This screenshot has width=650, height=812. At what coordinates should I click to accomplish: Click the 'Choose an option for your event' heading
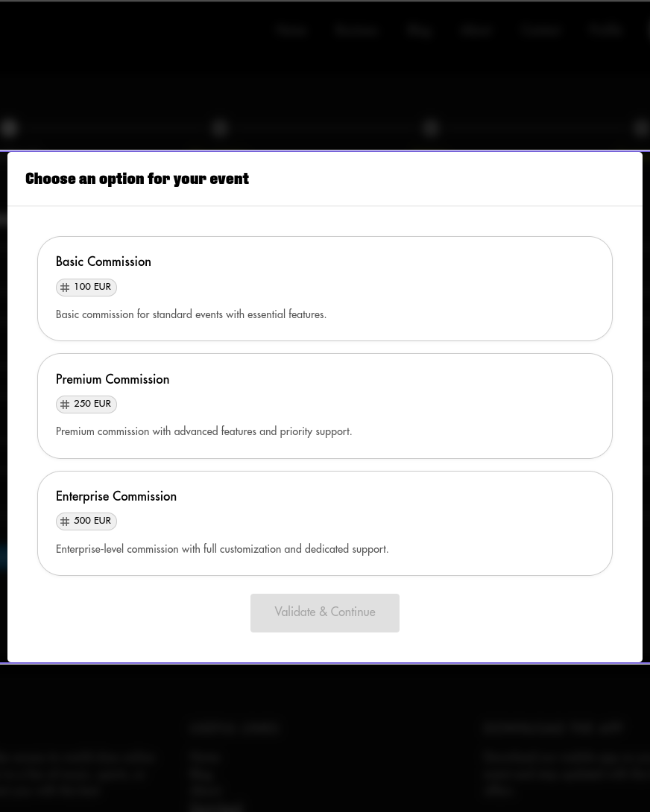pyautogui.click(x=137, y=179)
